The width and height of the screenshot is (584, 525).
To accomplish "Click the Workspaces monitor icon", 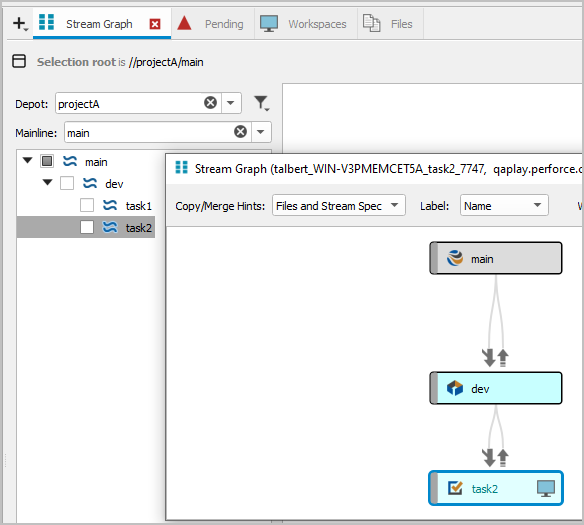I will 269,23.
